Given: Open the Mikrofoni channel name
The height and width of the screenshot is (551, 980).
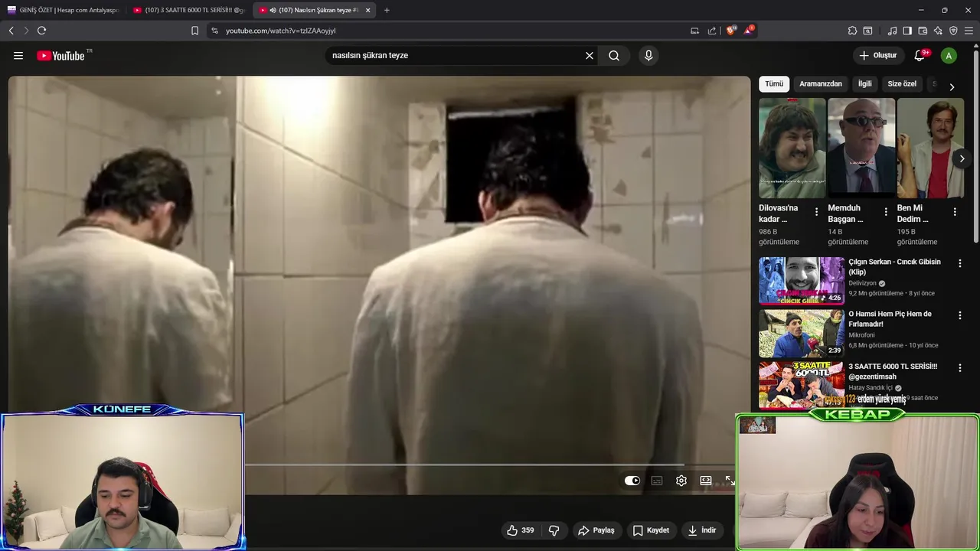Looking at the screenshot, I should click(x=861, y=335).
